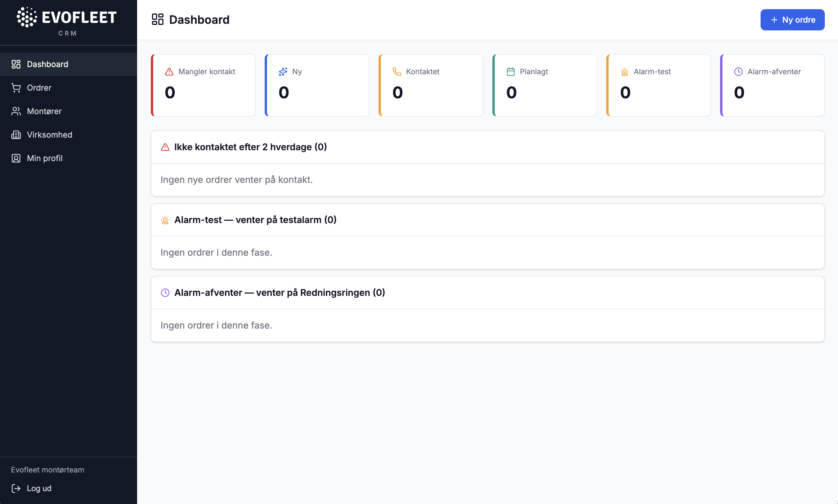Open Montører page from sidebar
The height and width of the screenshot is (504, 838).
point(68,111)
